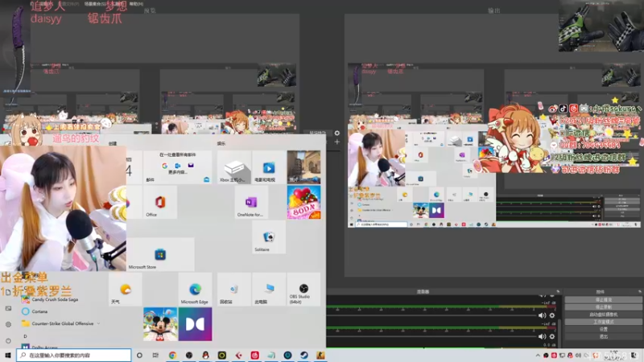Open the Solitaire tile
This screenshot has width=644, height=362.
point(269,237)
